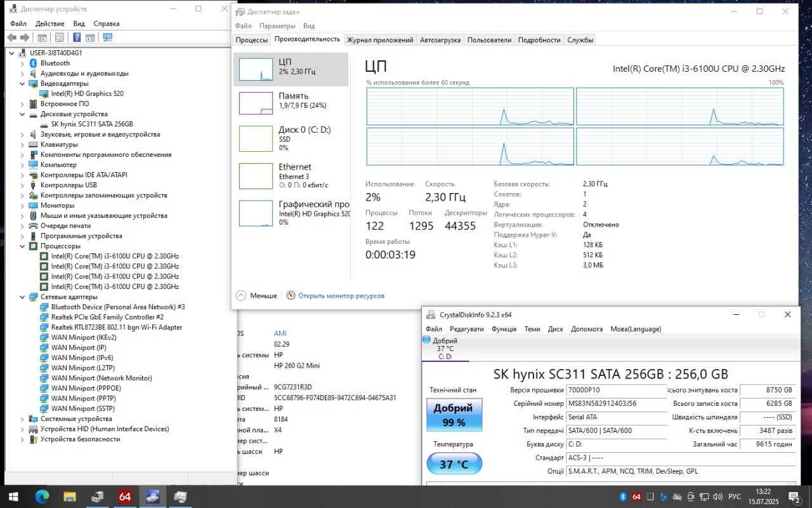Viewport: 812px width, 508px height.
Task: Click the Fewer details chevron icon
Action: [241, 295]
